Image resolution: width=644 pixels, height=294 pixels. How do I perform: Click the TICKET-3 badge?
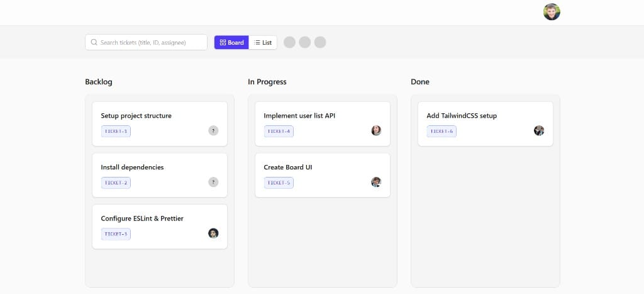116,234
